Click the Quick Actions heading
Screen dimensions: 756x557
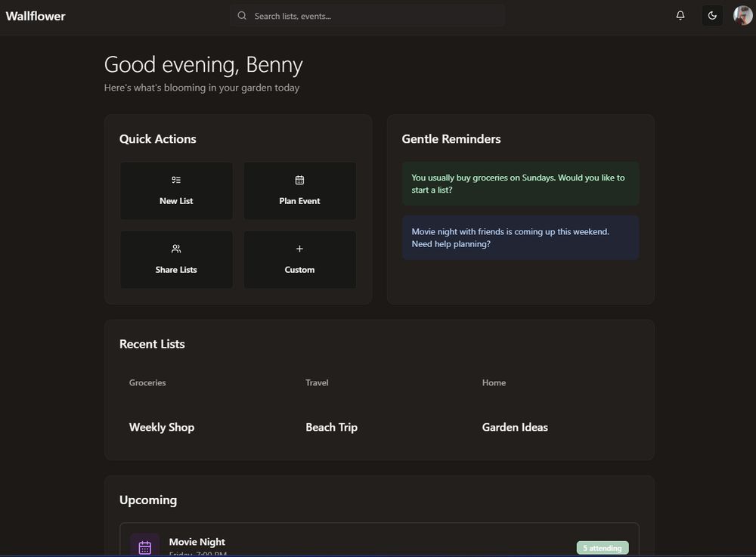coord(158,139)
